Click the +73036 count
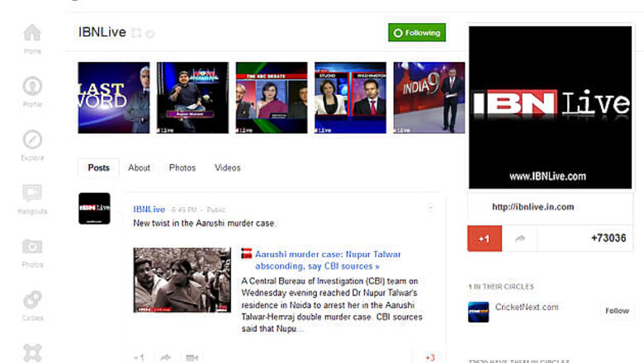This screenshot has height=363, width=644. 608,238
